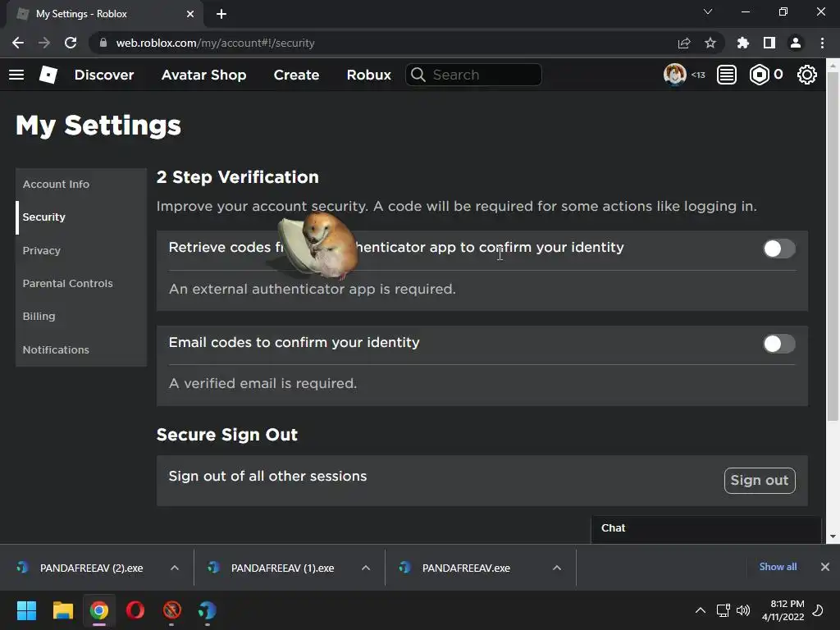Expand options for PANDAFREEAV (1).exe download
Image resolution: width=840 pixels, height=630 pixels.
(x=366, y=568)
